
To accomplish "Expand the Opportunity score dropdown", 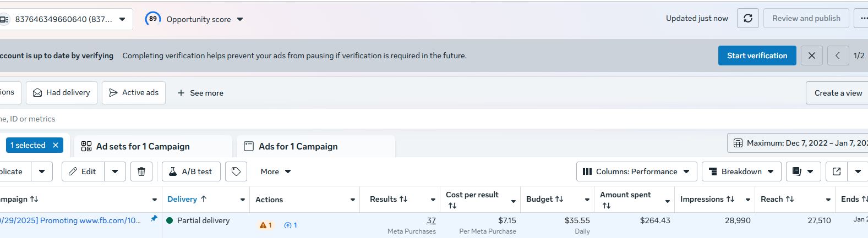I will pyautogui.click(x=240, y=19).
